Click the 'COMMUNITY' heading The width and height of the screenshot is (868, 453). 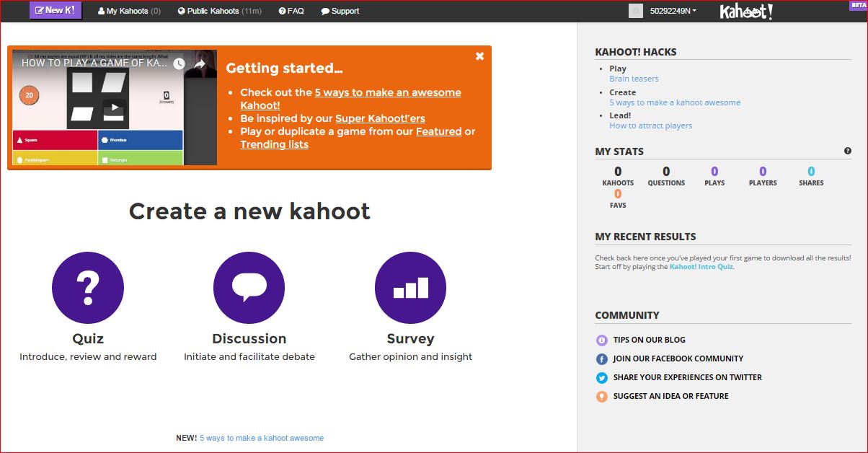coord(627,315)
